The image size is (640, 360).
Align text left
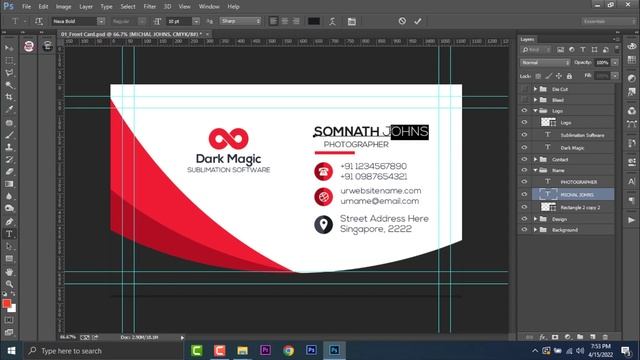pos(273,21)
